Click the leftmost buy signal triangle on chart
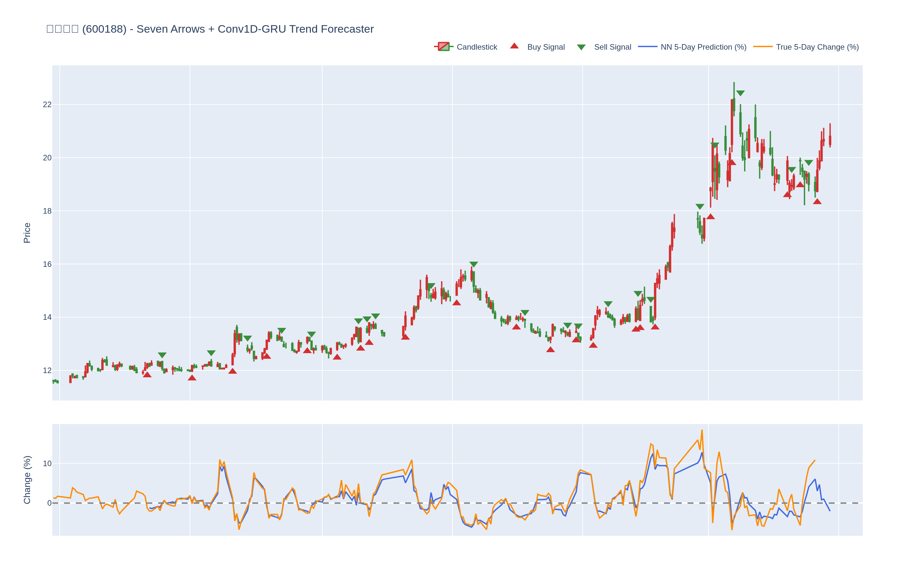The height and width of the screenshot is (588, 915). pos(147,375)
